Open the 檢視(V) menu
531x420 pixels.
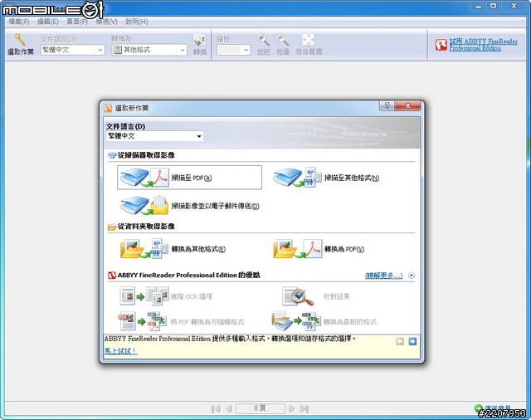click(x=106, y=22)
